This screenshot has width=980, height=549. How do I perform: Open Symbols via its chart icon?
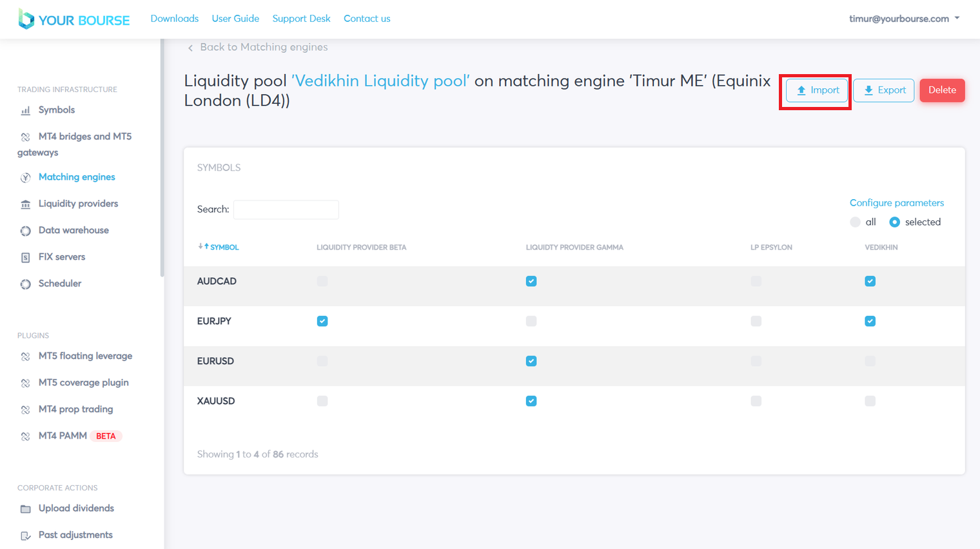pos(26,111)
